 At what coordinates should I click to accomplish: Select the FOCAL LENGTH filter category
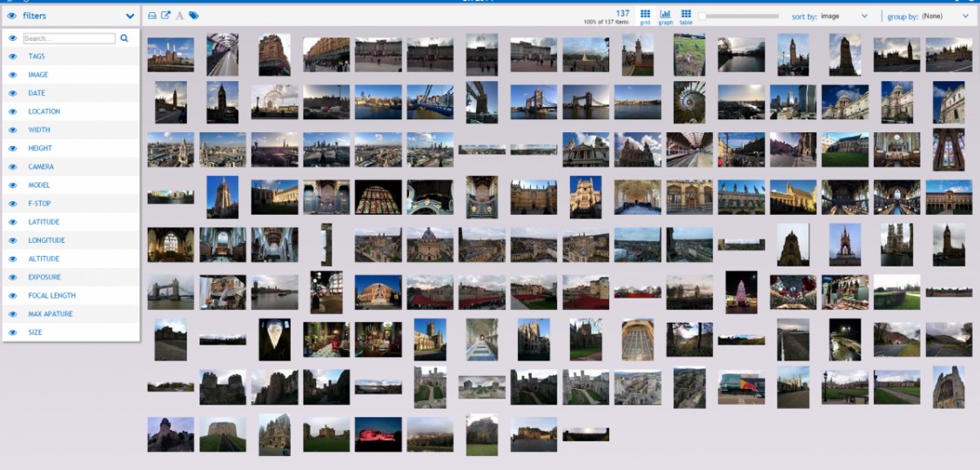coord(50,296)
